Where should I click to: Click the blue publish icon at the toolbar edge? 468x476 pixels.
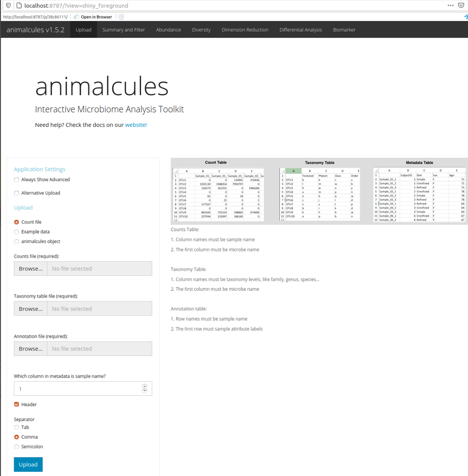(466, 17)
